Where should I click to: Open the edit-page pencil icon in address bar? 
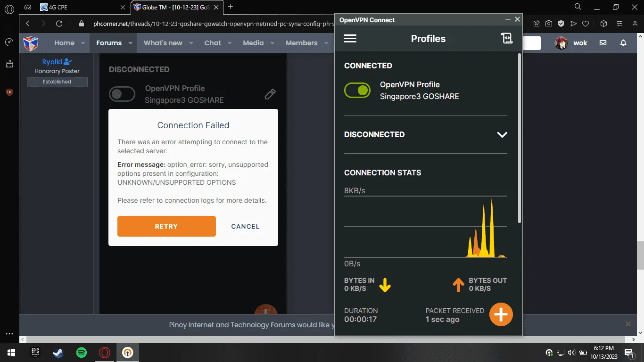click(x=537, y=24)
